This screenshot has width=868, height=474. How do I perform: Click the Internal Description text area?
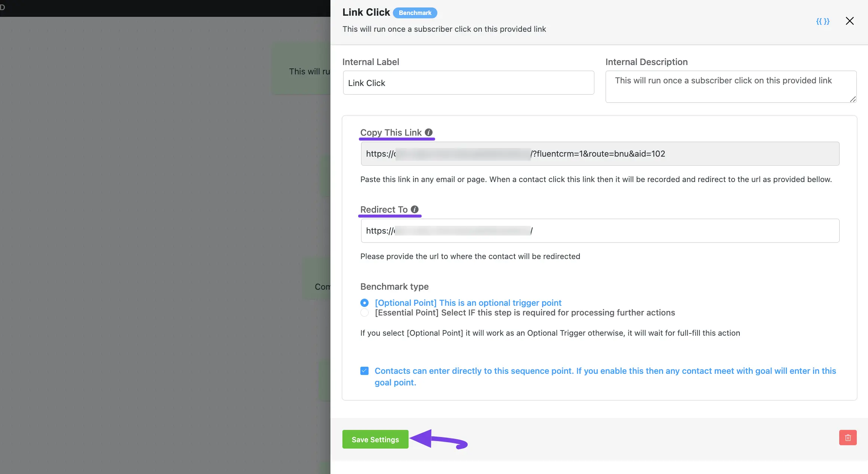click(x=731, y=86)
